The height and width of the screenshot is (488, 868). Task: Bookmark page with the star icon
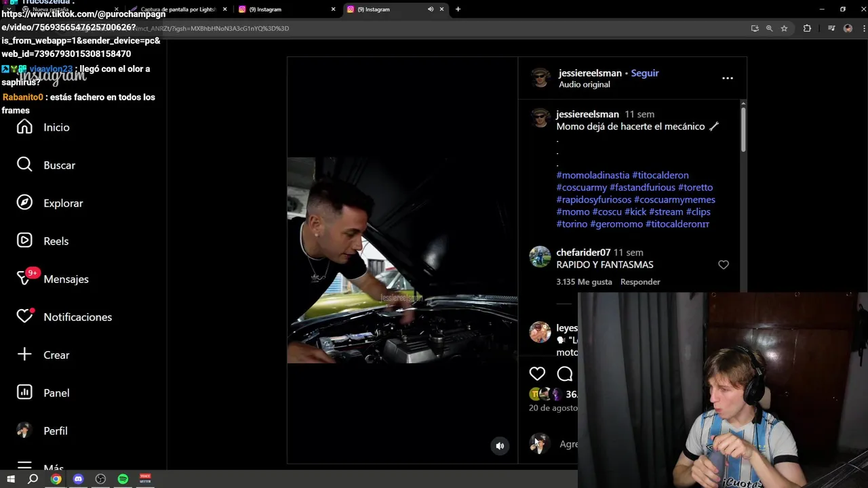coord(784,28)
